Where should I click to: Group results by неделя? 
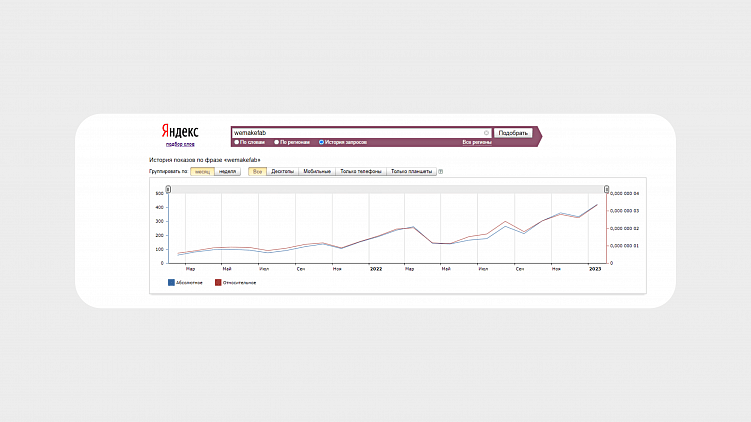[228, 171]
